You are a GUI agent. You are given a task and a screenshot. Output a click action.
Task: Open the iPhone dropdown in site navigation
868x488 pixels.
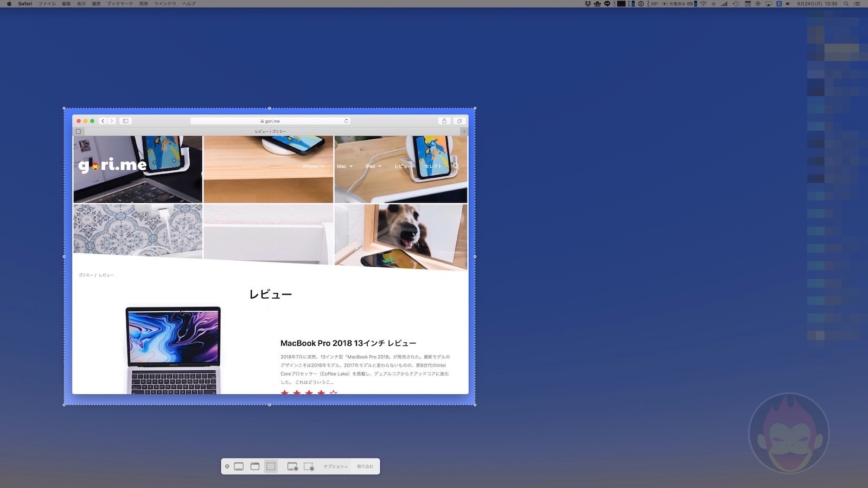coord(312,166)
